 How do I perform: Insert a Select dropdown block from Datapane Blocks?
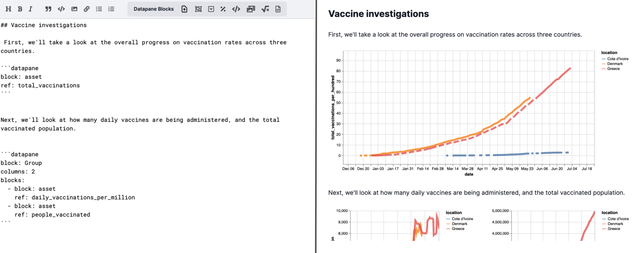click(x=211, y=9)
